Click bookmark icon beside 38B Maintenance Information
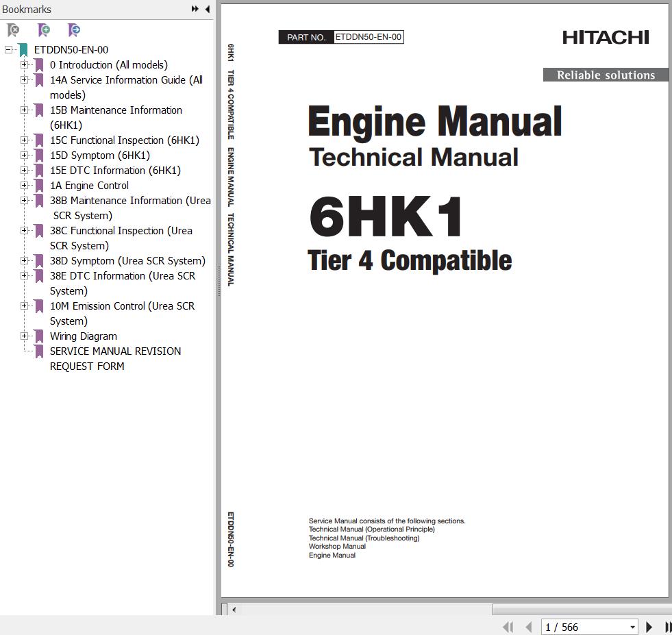 (x=39, y=201)
